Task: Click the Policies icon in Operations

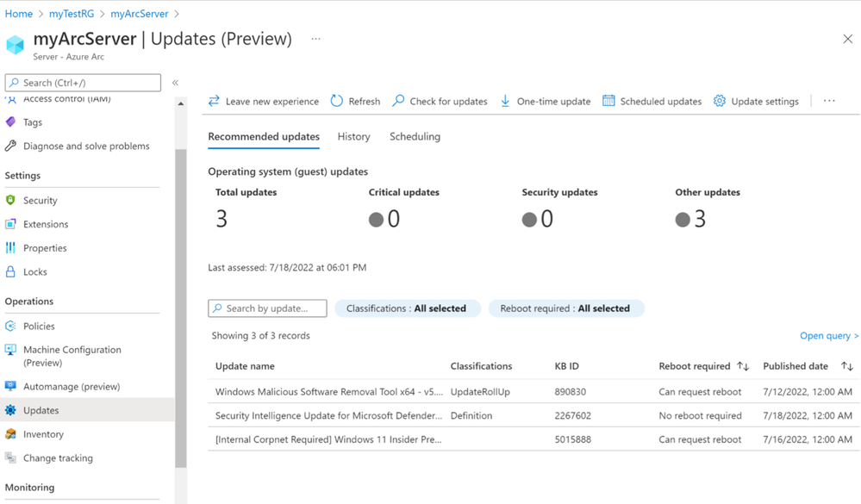Action: click(x=10, y=326)
